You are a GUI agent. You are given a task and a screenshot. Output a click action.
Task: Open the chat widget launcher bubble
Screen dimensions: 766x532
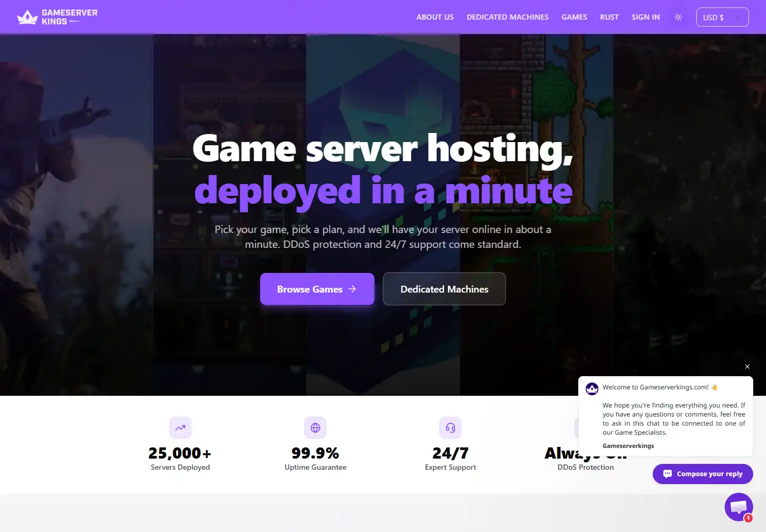pyautogui.click(x=738, y=507)
